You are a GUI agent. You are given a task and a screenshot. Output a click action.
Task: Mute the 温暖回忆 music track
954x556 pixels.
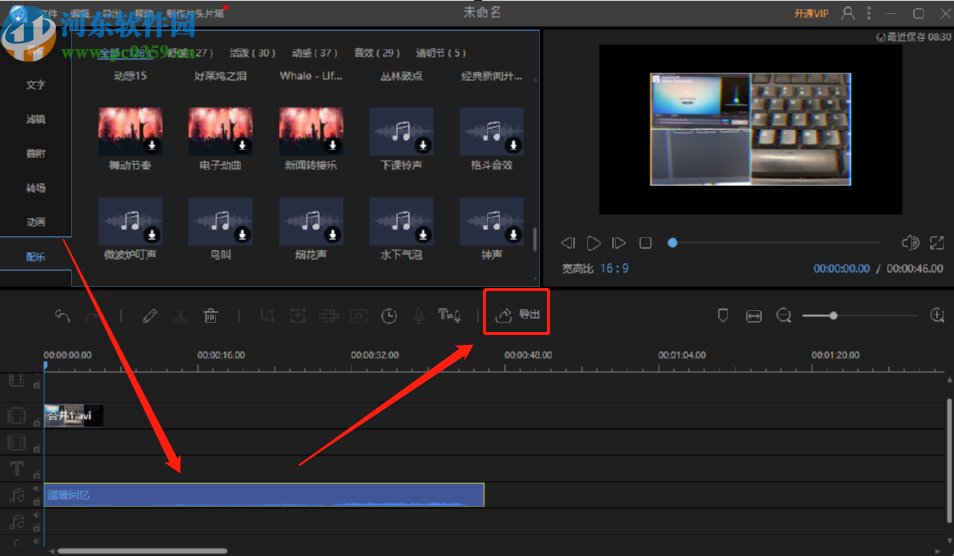(x=37, y=488)
